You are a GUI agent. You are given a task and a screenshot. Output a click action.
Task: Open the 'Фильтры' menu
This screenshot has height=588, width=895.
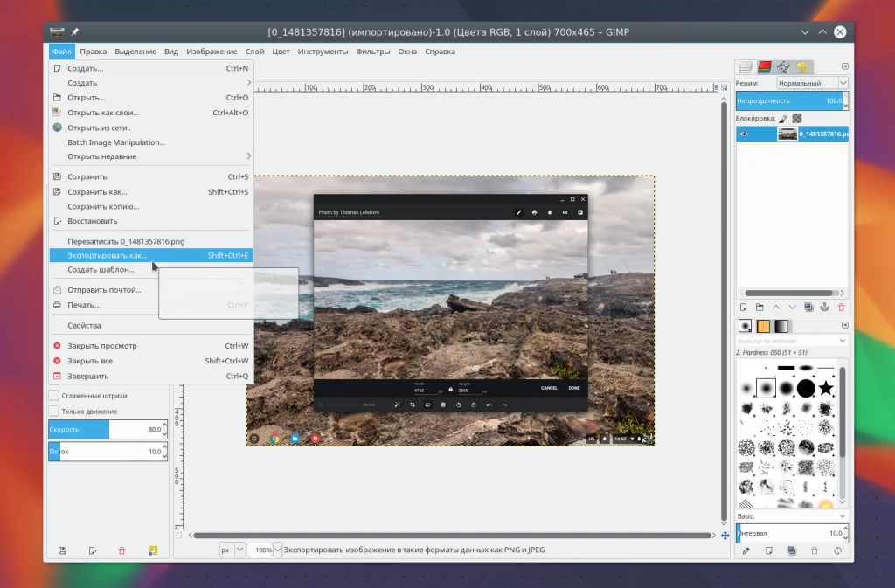(x=373, y=52)
